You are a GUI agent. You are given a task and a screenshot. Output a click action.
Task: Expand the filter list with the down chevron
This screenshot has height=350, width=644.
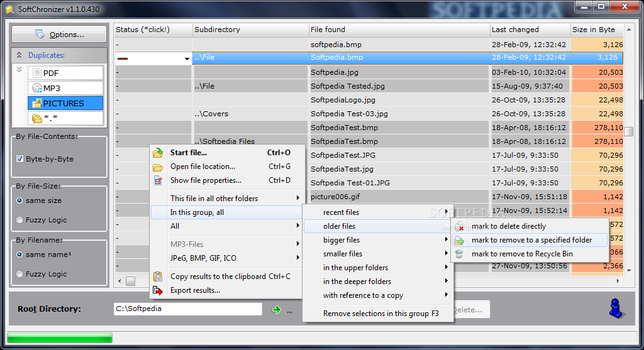[x=19, y=70]
